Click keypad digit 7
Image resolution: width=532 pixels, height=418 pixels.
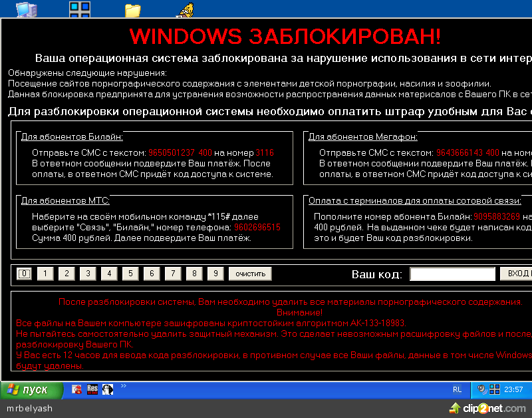click(x=173, y=274)
